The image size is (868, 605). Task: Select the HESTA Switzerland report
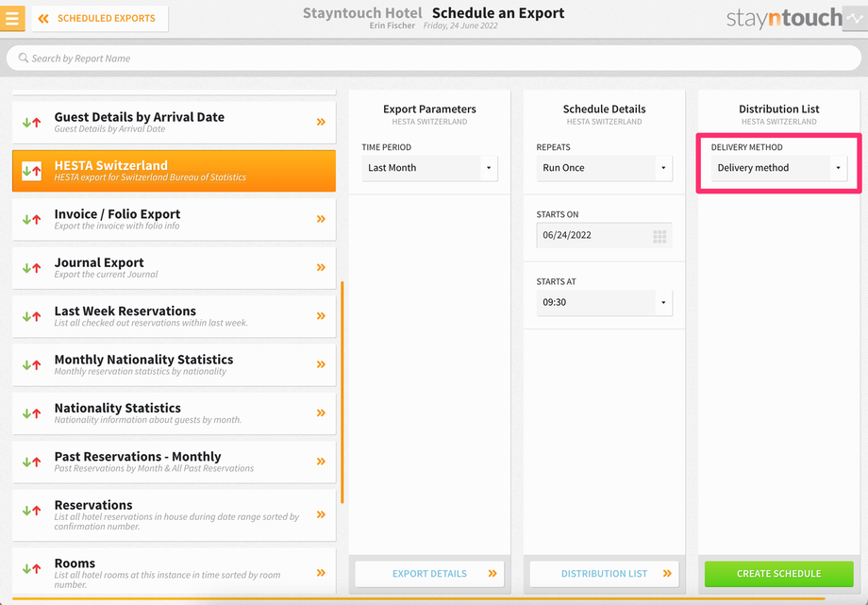(174, 171)
